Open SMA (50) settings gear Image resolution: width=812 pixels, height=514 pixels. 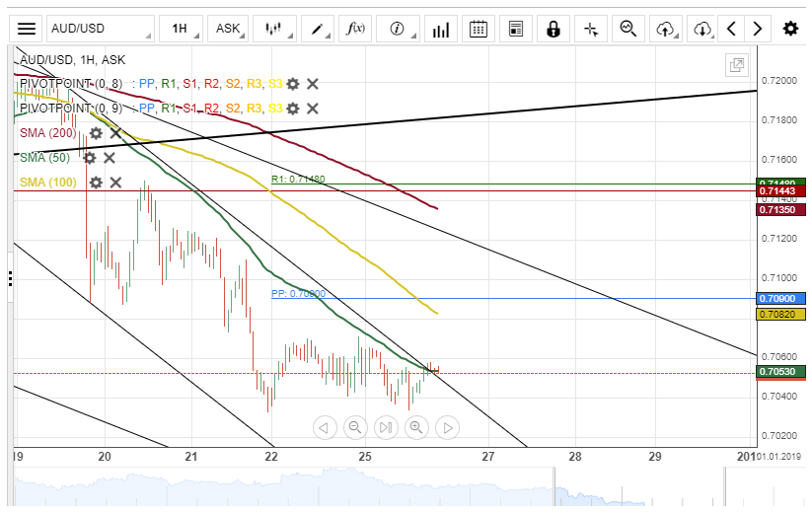[x=90, y=158]
